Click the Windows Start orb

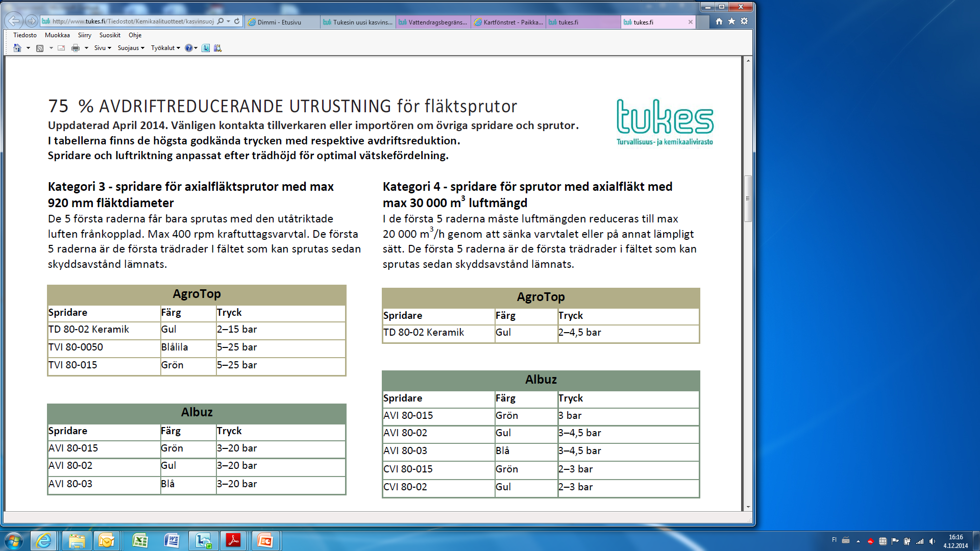point(14,541)
